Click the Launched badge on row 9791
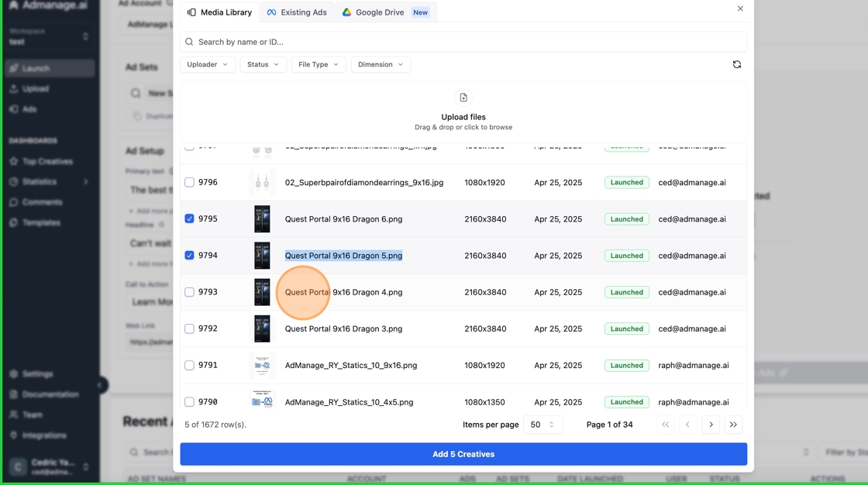 point(627,365)
